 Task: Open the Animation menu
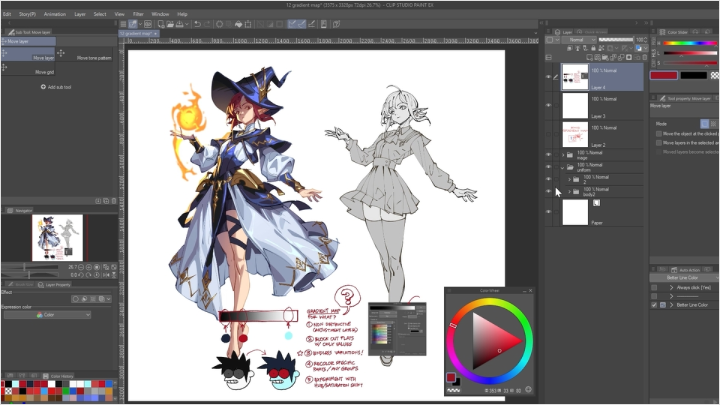(55, 14)
